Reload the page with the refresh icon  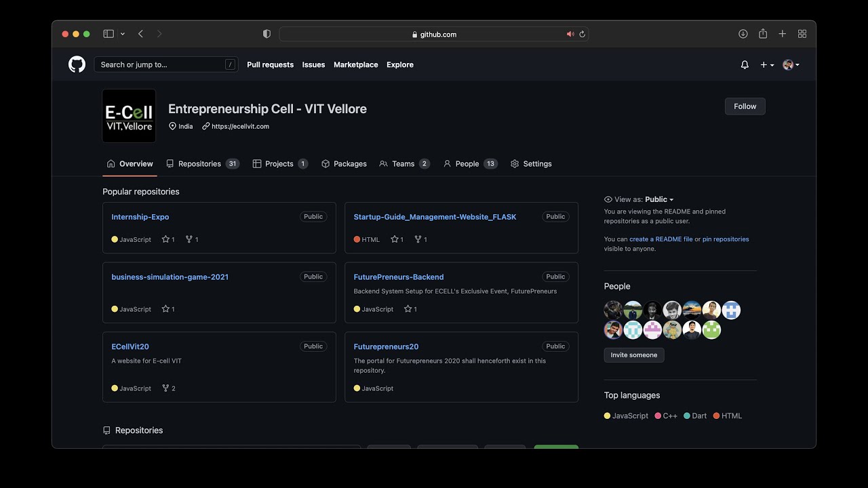point(582,34)
